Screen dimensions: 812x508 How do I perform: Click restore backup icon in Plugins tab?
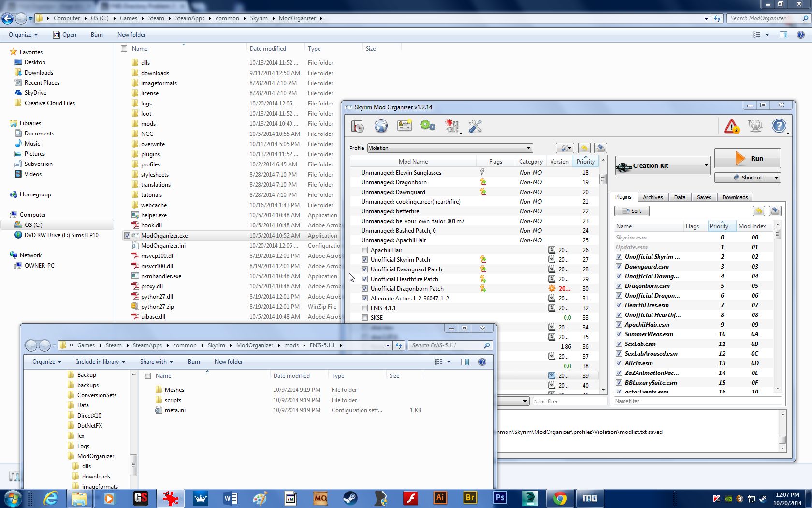pos(759,211)
